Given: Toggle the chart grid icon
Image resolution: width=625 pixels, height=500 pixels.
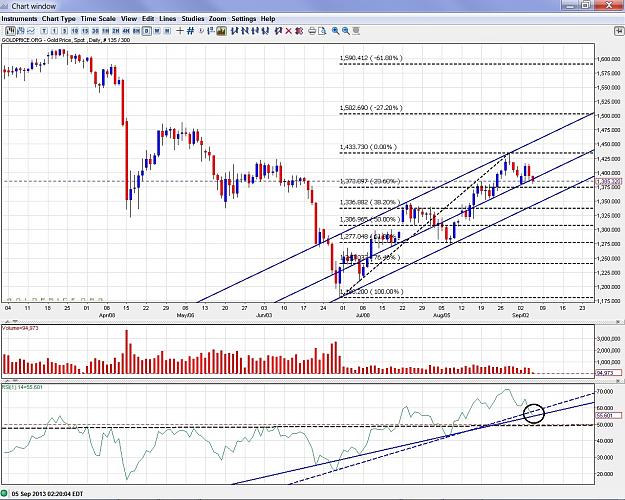Looking at the screenshot, I should 191,31.
